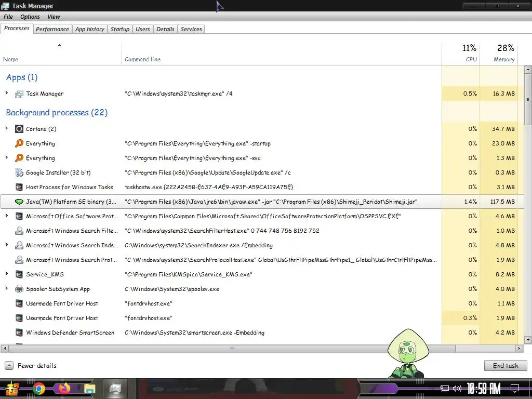Click the Java Platform SE binary icon

[x=19, y=202]
